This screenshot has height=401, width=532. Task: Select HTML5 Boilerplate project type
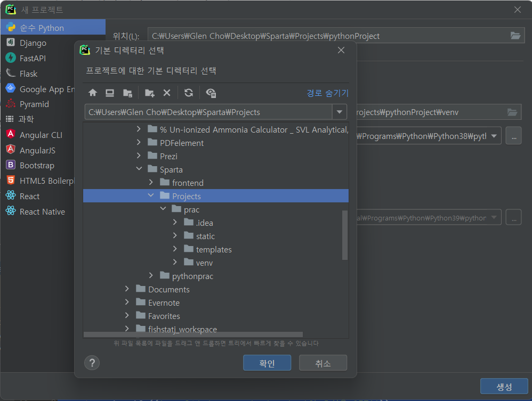46,181
